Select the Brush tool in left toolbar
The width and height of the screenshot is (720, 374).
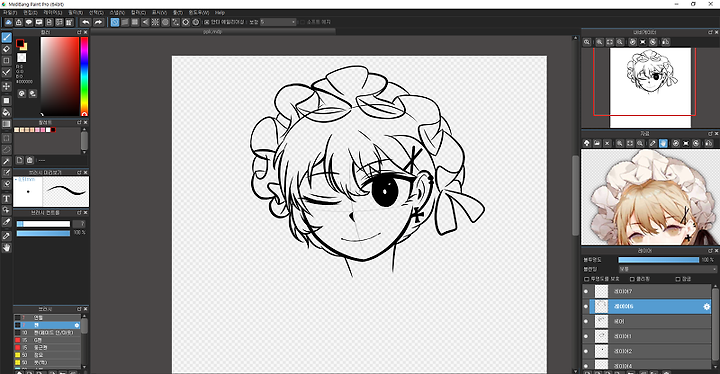(6, 37)
